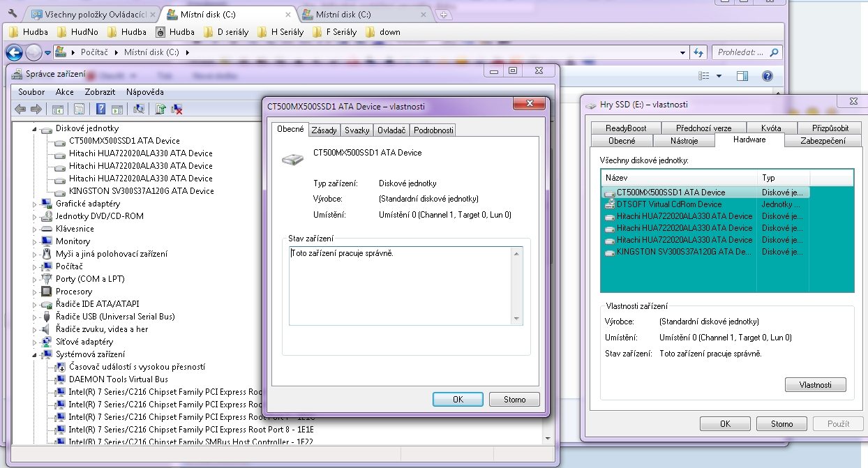This screenshot has height=468, width=868.
Task: Click the uninstall device toolbar icon
Action: 177,109
